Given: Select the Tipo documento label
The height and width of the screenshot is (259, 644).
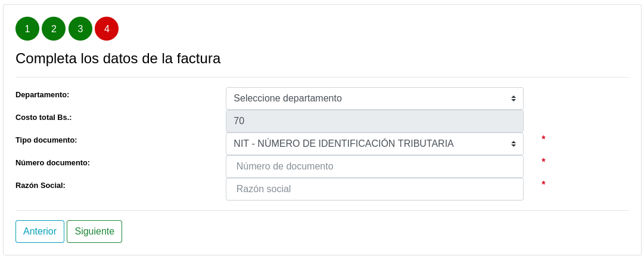Looking at the screenshot, I should 46,140.
